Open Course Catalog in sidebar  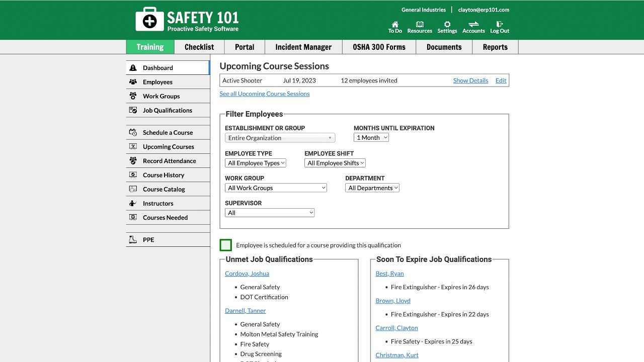point(168,189)
